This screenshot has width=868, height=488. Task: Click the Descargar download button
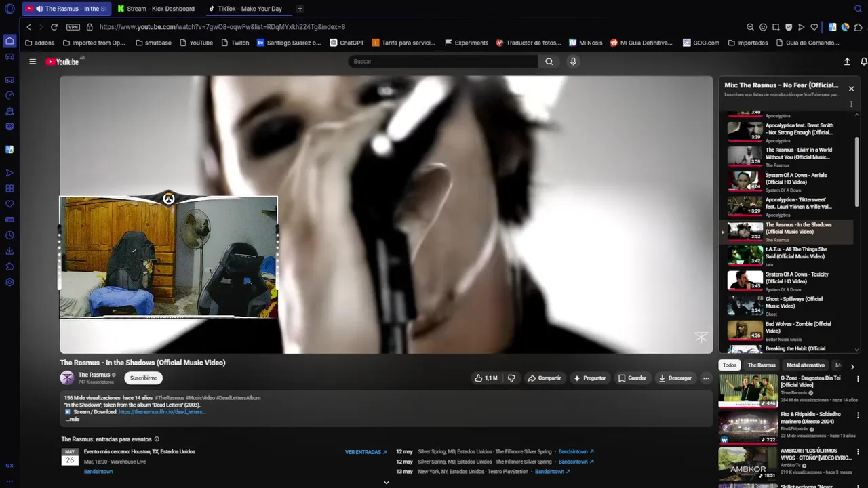(x=675, y=378)
